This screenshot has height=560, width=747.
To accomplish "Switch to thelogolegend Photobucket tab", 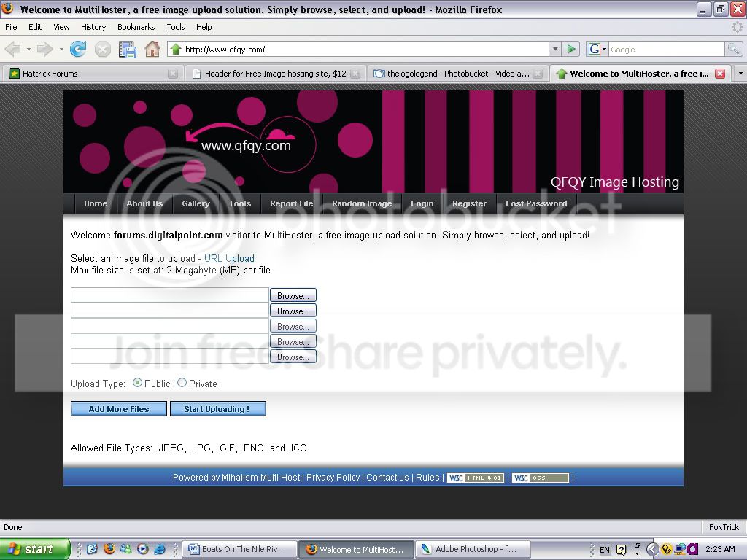I will (457, 74).
